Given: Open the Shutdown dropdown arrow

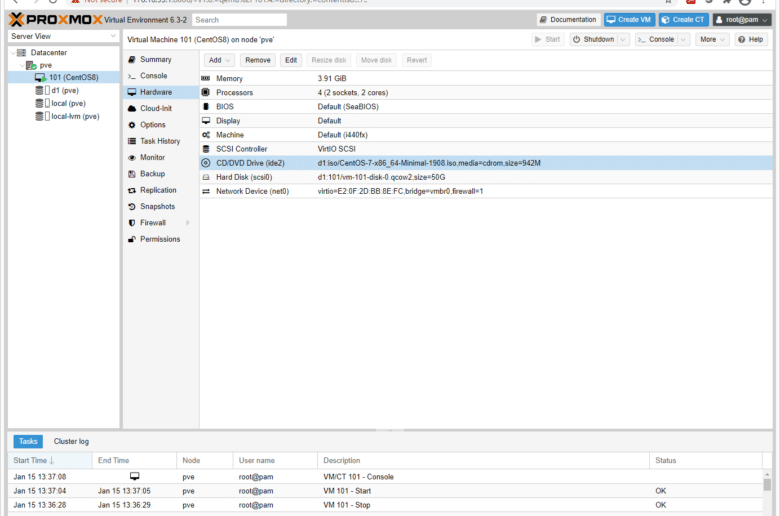Looking at the screenshot, I should tap(623, 39).
